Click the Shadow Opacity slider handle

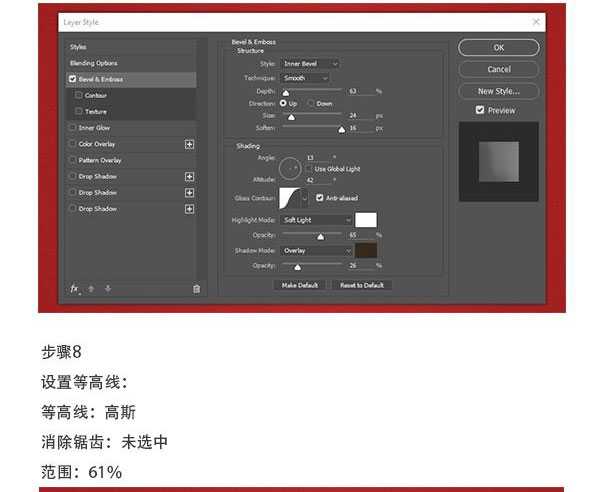point(297,267)
